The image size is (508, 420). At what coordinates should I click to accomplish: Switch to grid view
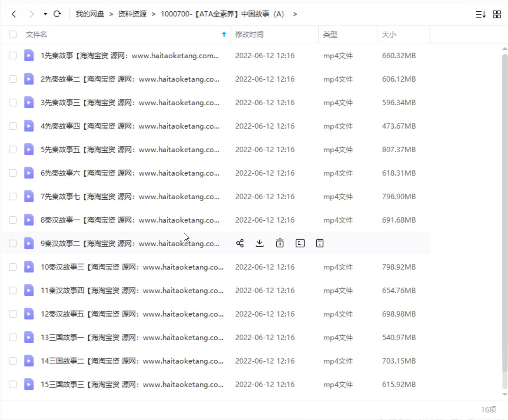(497, 14)
